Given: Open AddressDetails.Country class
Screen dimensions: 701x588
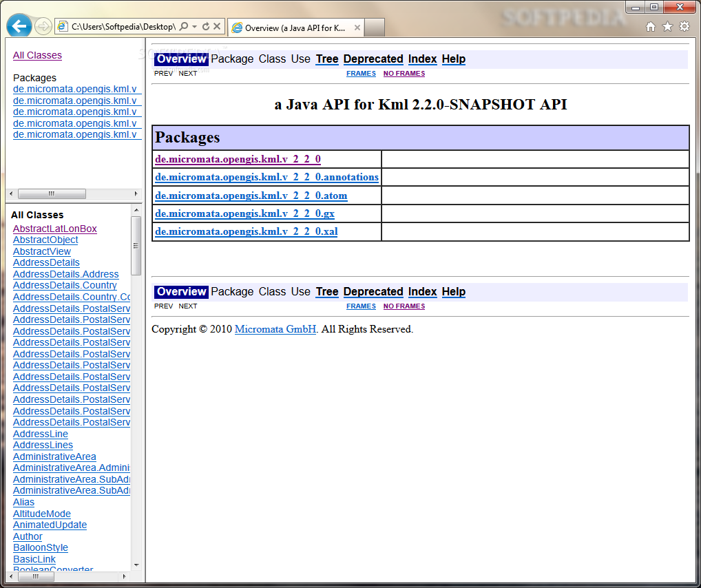Looking at the screenshot, I should 65,285.
